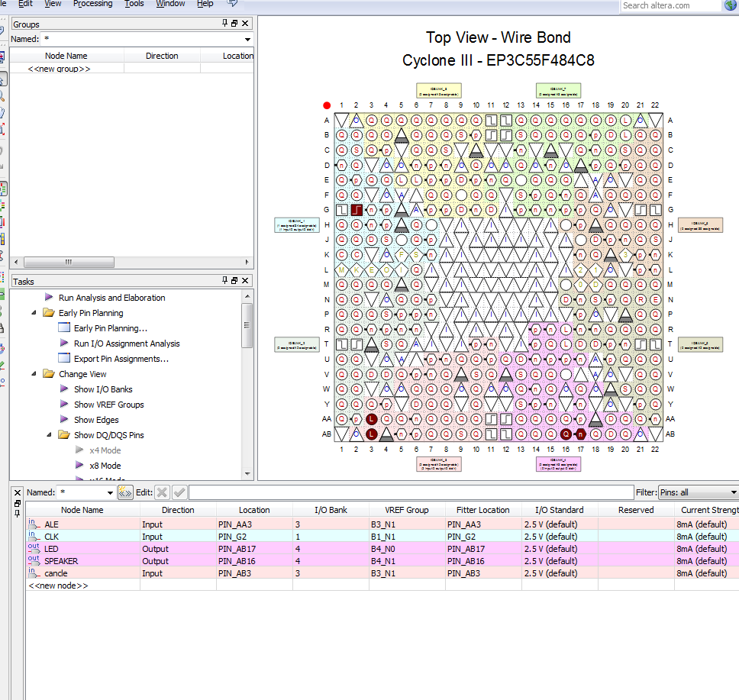Click the B1_N1 VREF Group cell
Screen dimensions: 739x700
[x=407, y=537]
